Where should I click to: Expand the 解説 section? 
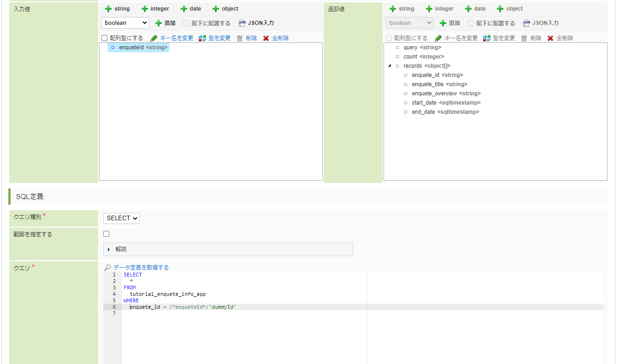click(228, 249)
